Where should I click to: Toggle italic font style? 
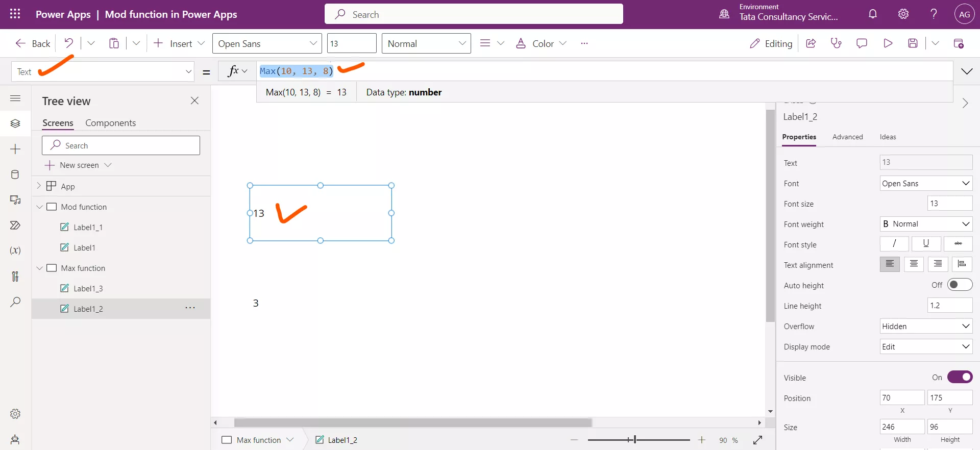[894, 244]
